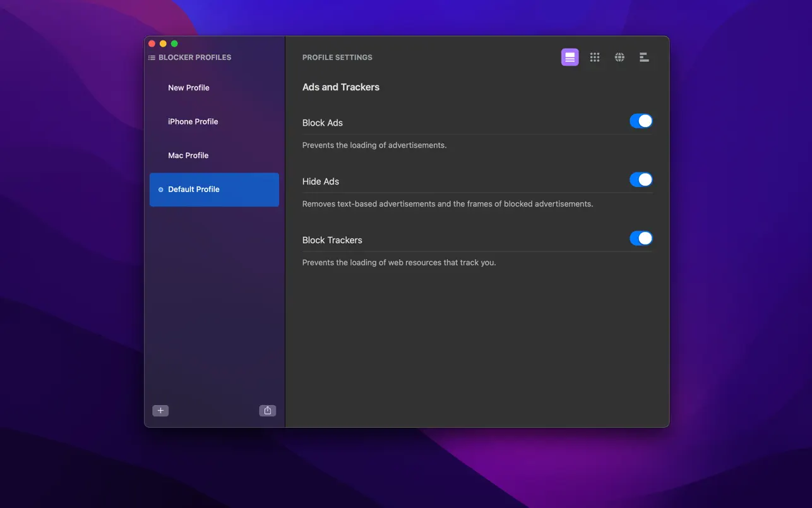Click the plus button to add profile
Screen dimensions: 812x508
160,411
